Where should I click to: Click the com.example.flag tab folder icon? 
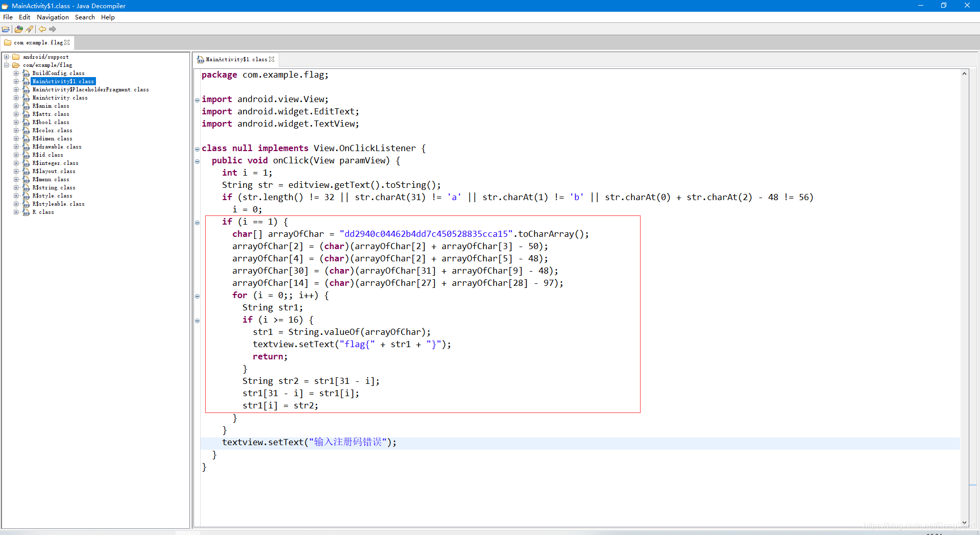coord(8,42)
